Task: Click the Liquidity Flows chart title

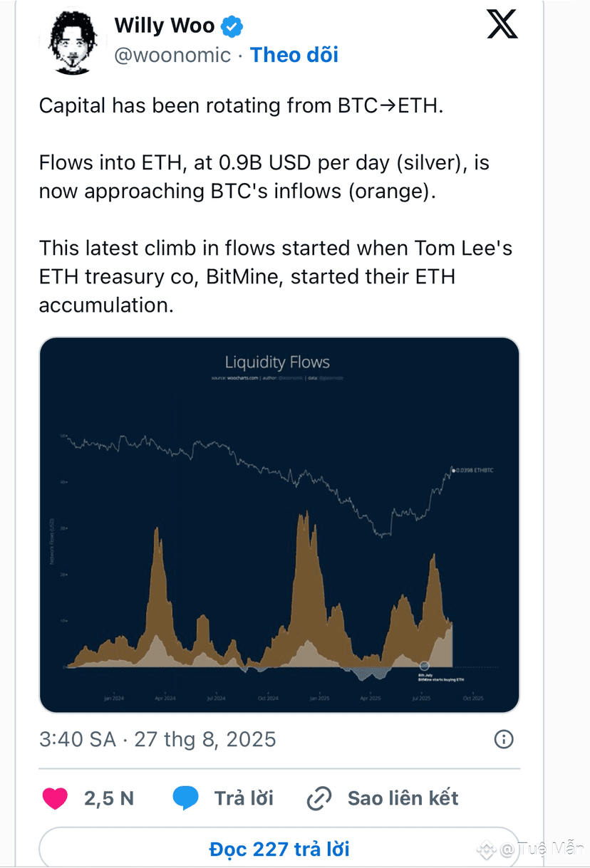Action: 277,362
